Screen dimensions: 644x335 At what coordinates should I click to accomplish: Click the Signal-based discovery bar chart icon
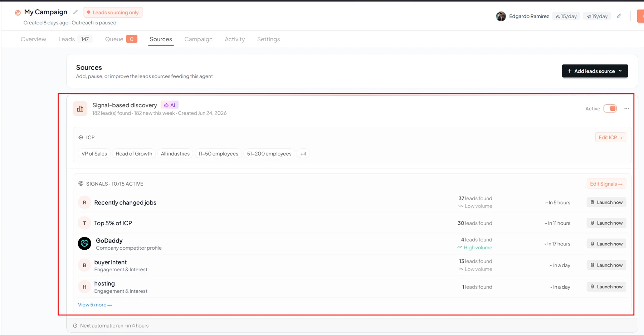coord(80,109)
